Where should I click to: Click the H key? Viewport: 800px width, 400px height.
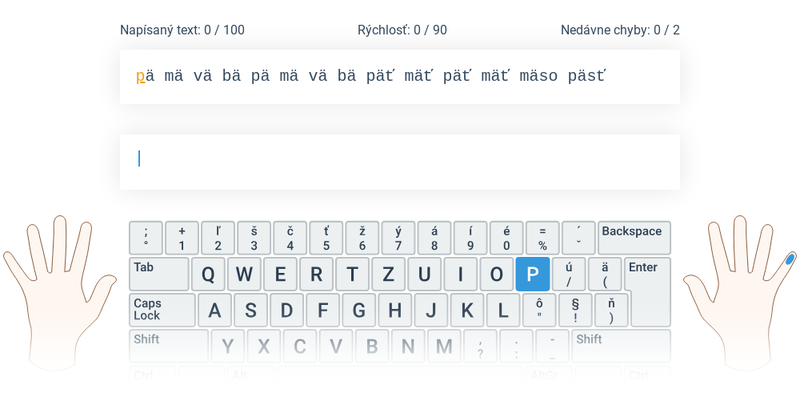pyautogui.click(x=395, y=310)
